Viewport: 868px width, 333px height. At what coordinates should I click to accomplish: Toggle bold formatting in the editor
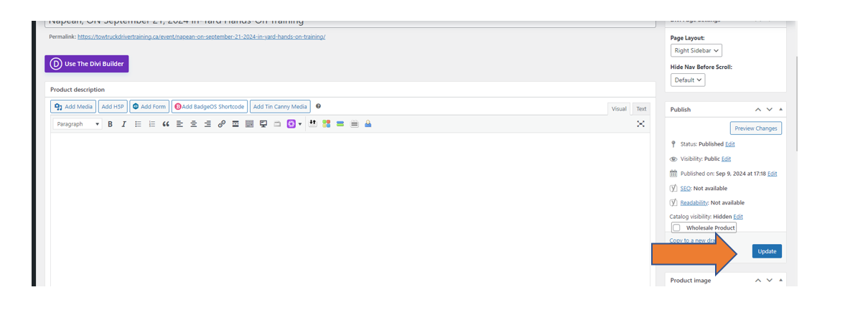110,124
